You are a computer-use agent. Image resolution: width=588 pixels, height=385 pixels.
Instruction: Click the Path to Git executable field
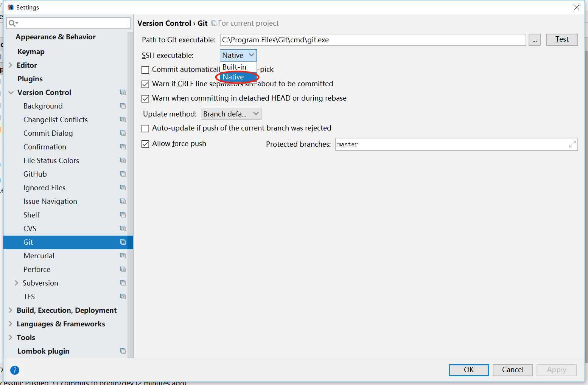tap(373, 40)
